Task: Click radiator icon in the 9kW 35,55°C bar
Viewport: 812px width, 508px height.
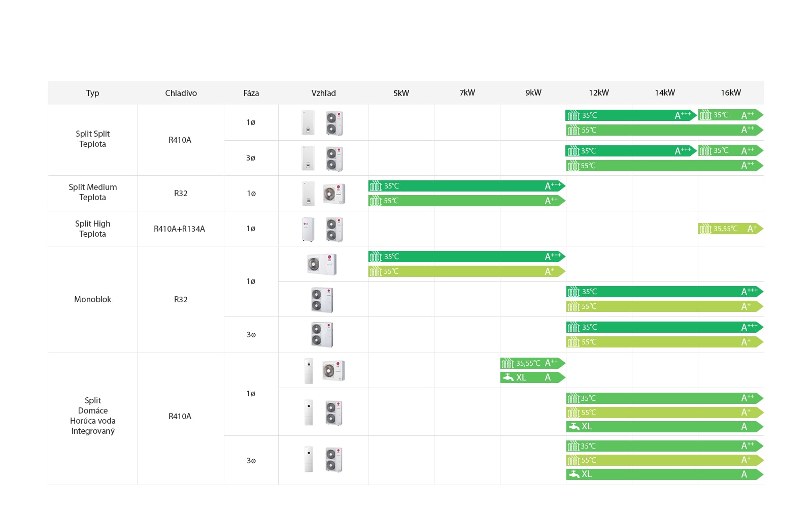Action: (x=507, y=363)
